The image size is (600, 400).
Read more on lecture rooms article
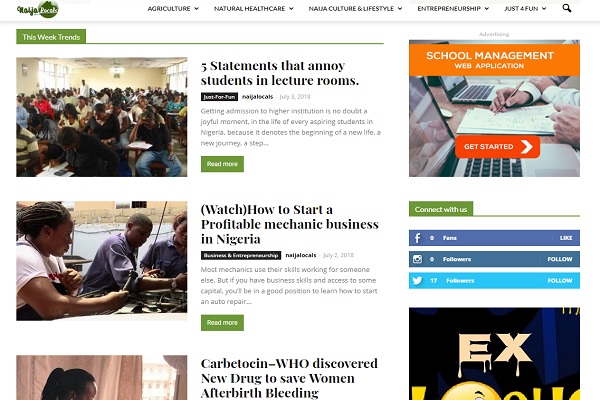(222, 164)
